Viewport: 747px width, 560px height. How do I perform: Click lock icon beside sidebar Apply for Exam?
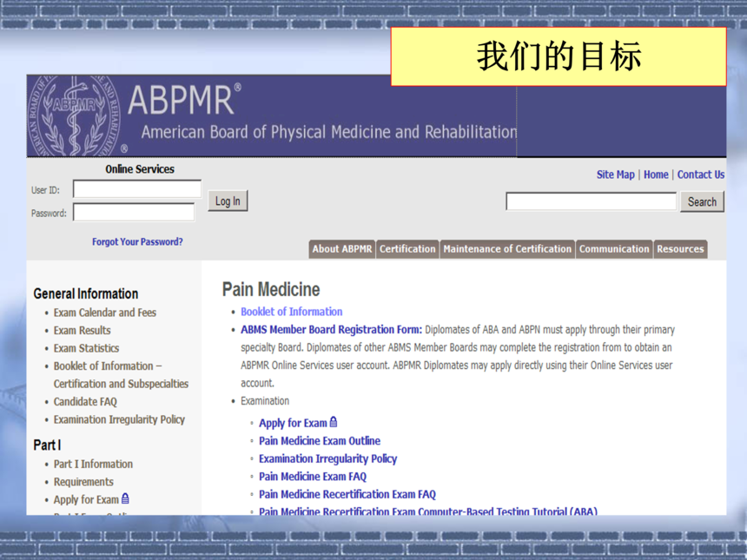[125, 498]
